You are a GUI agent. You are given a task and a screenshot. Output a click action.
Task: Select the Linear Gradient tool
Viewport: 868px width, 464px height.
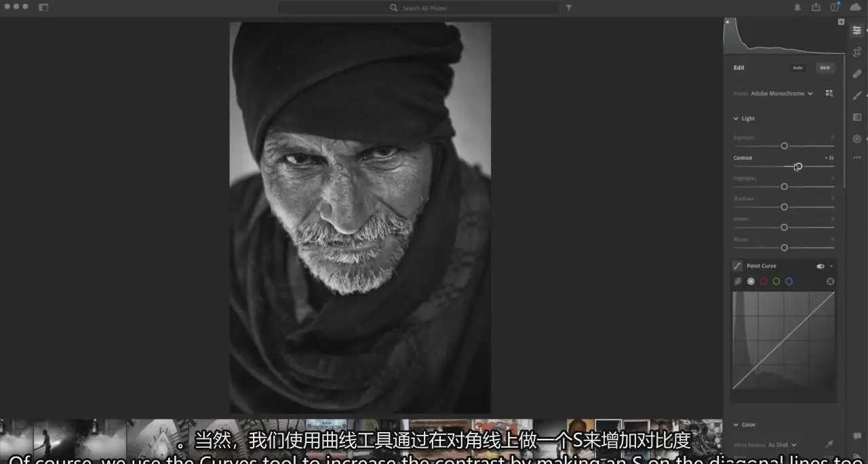(x=856, y=117)
